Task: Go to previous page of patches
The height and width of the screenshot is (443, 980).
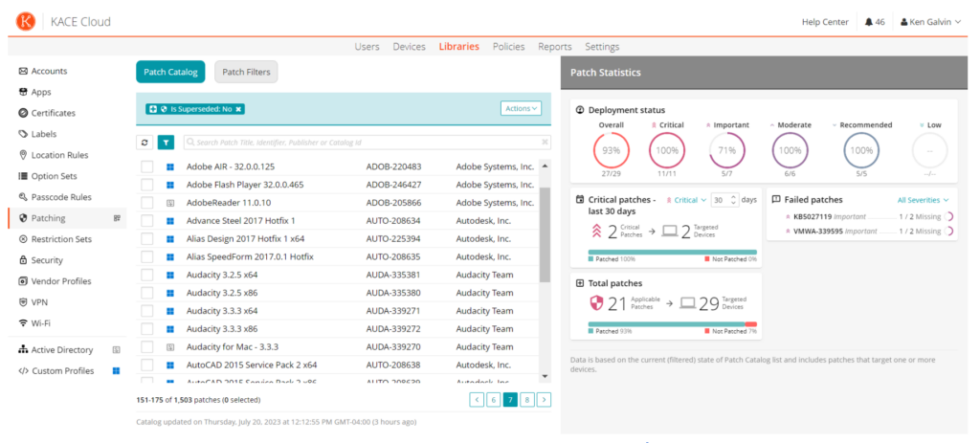Action: [477, 400]
